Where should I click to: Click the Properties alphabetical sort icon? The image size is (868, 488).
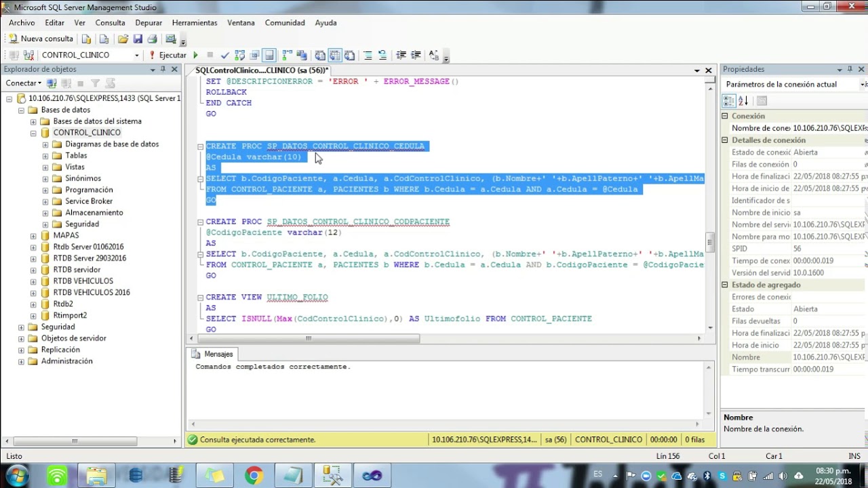[x=743, y=101]
